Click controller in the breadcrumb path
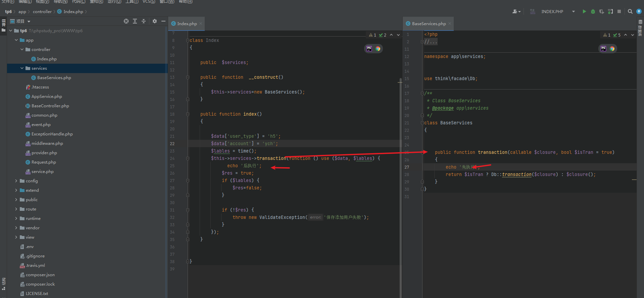Screen dimensions: 644x298 tap(42, 11)
